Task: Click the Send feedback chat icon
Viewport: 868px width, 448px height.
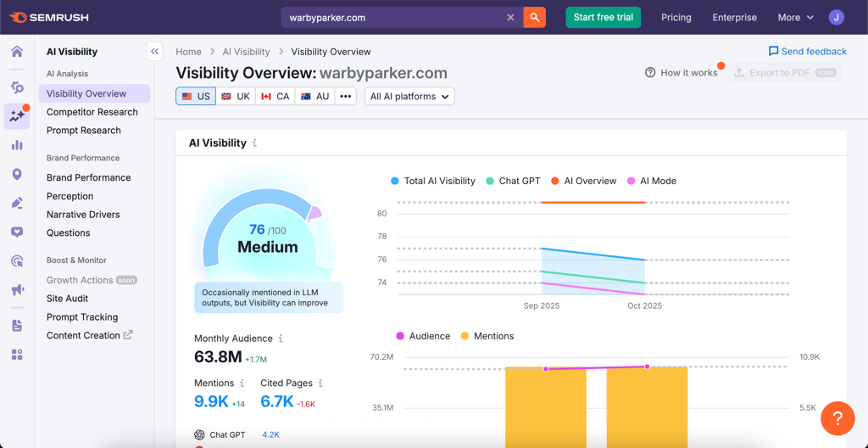Action: click(x=773, y=52)
